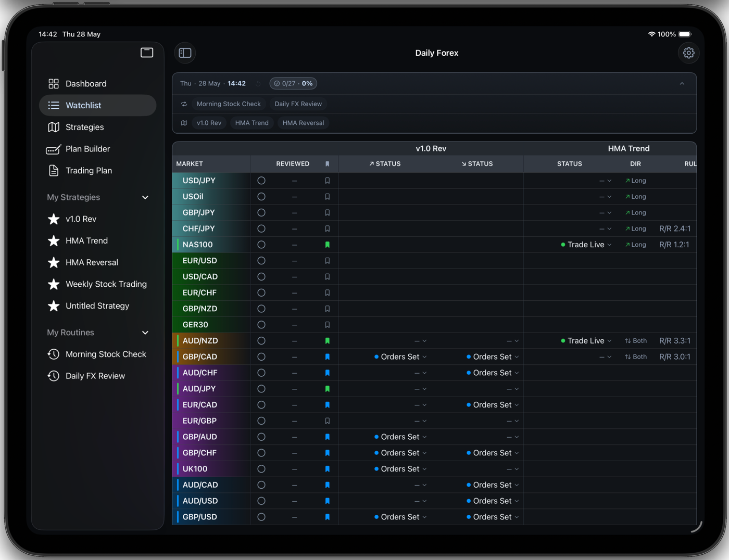Mark GBP/USD as reviewed
Image resolution: width=729 pixels, height=560 pixels.
coord(261,517)
